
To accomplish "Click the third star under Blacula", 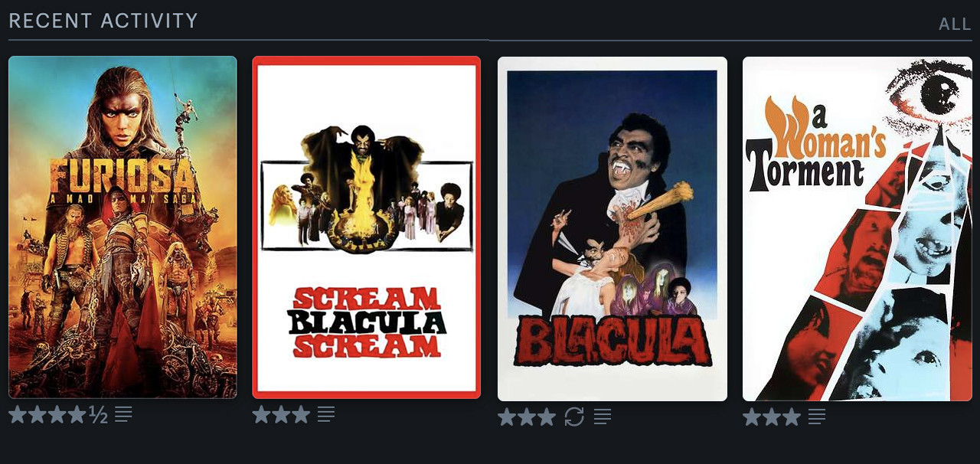I will coord(547,417).
